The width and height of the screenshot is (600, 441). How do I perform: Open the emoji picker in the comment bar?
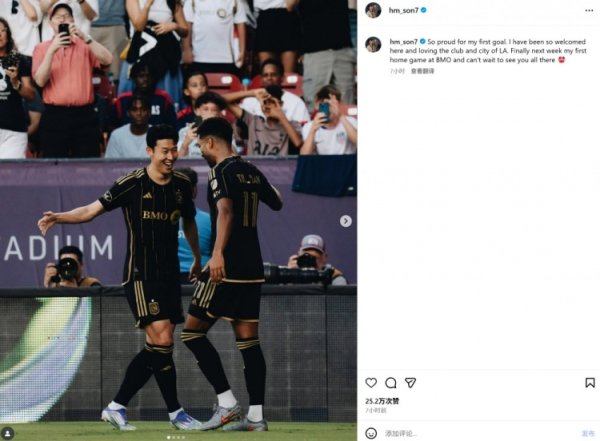click(x=371, y=433)
